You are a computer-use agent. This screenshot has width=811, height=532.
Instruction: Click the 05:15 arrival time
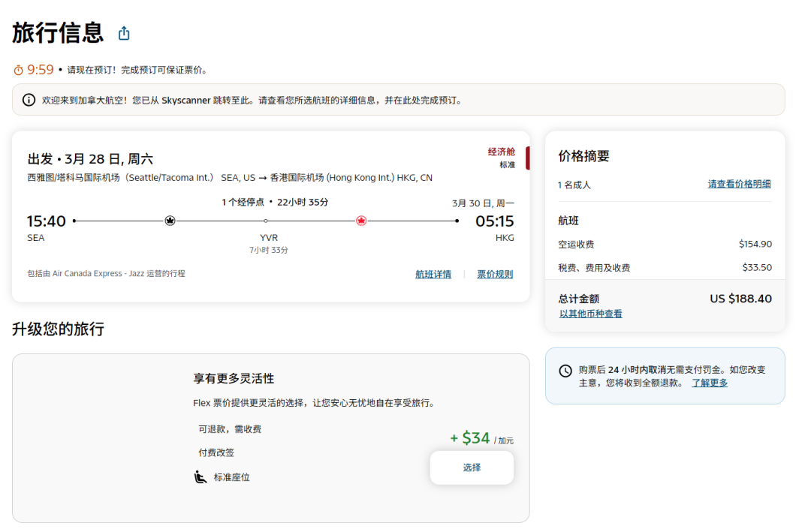[494, 221]
